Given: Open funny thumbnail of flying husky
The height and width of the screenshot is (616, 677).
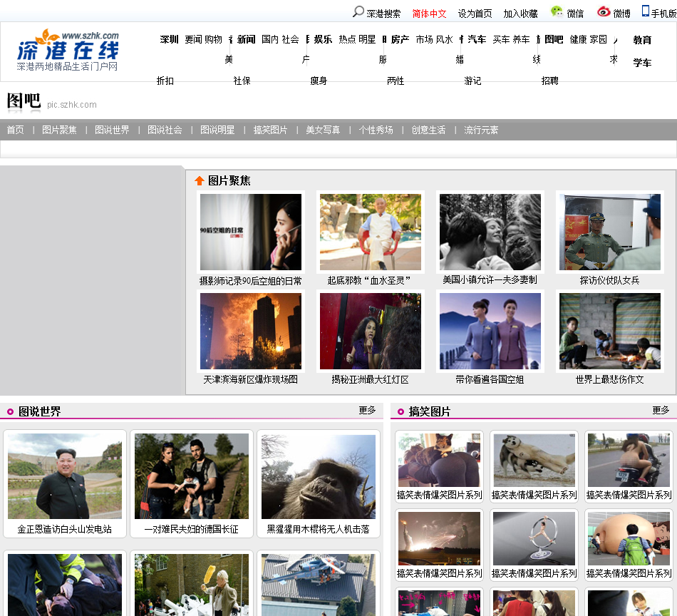Looking at the screenshot, I should [534, 461].
